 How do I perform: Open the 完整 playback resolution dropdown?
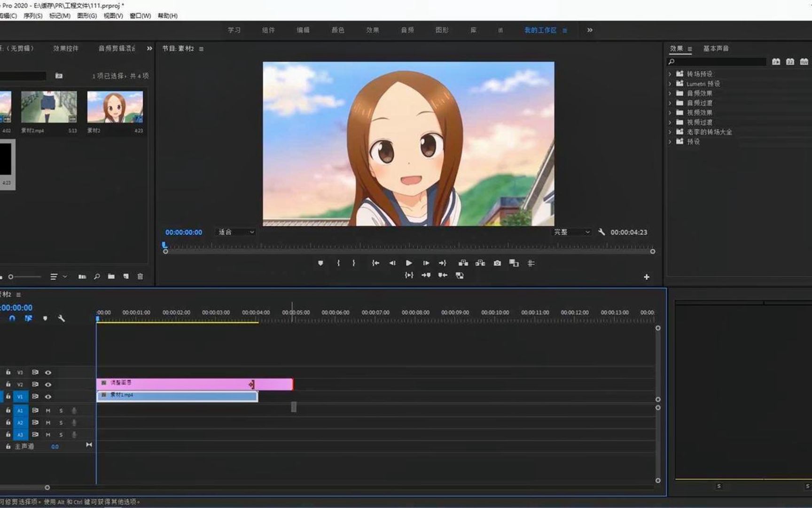click(x=571, y=232)
